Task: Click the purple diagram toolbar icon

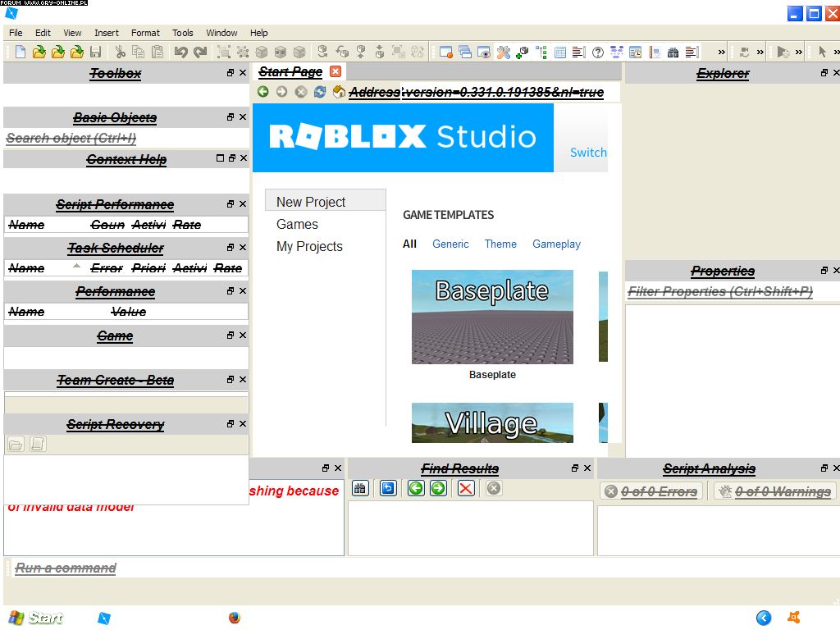Action: tap(617, 52)
